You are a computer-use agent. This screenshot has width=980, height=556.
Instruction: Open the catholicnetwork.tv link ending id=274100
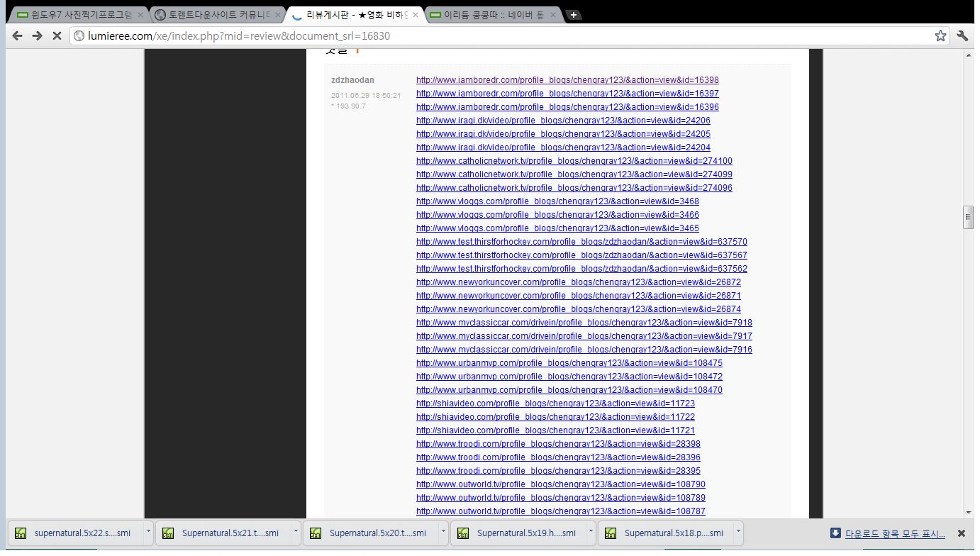point(574,161)
